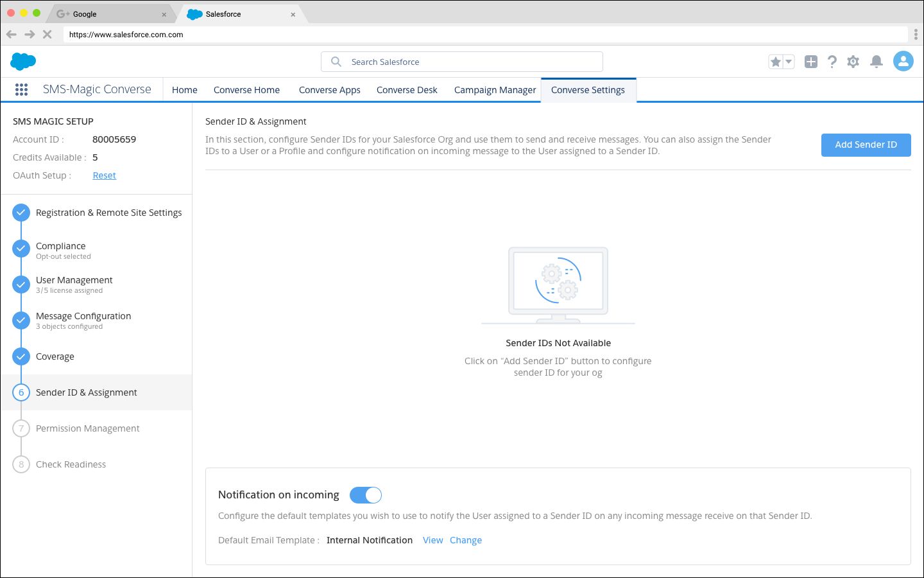924x578 pixels.
Task: Open the Converse Desk tab
Action: [407, 90]
